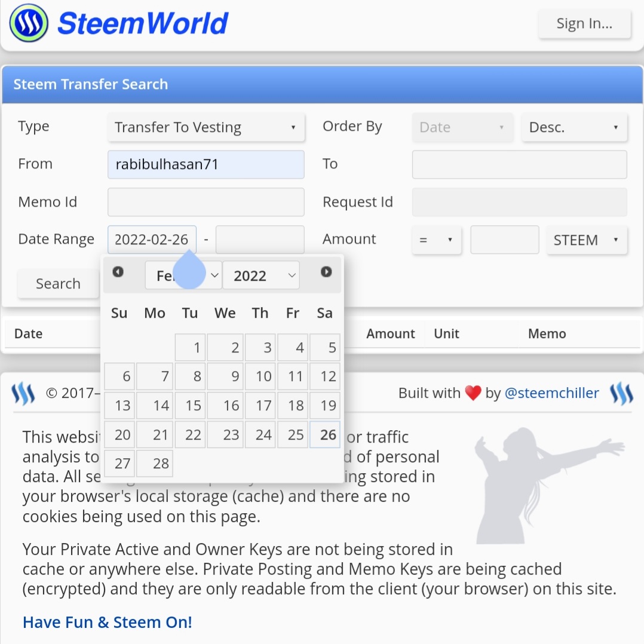Click the Have Fun & Steem On! link
644x644 pixels.
click(108, 622)
